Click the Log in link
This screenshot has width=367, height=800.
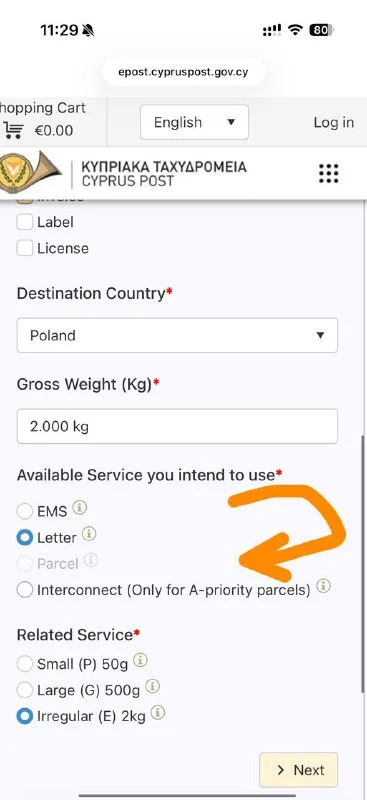click(x=333, y=122)
